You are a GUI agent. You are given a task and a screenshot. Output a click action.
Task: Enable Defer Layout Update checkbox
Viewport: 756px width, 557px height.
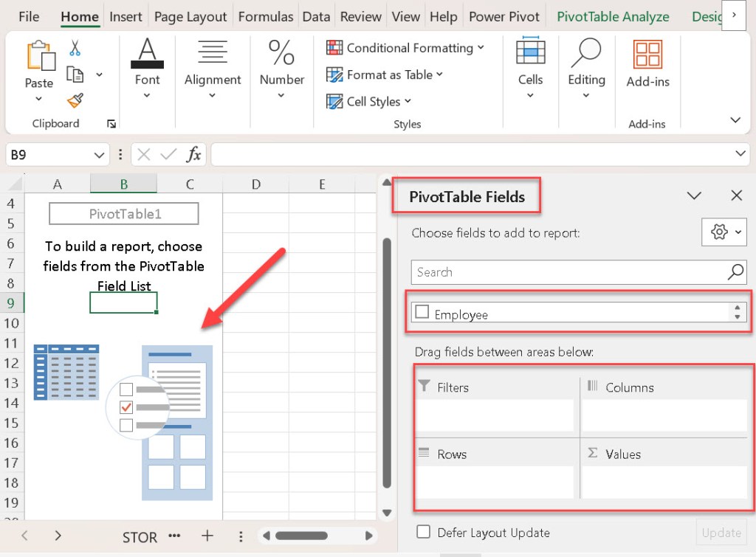423,531
